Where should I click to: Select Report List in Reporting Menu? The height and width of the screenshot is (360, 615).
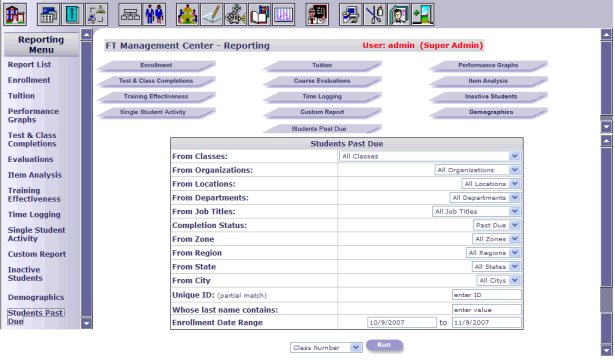point(29,64)
